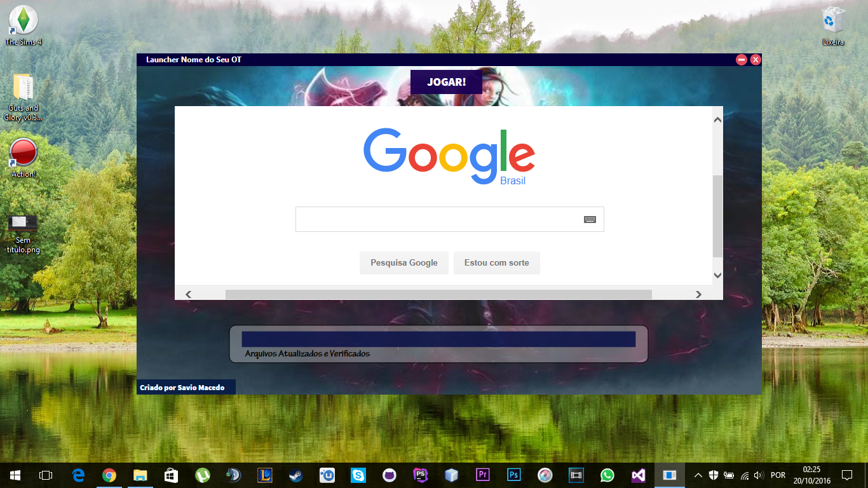Open the Wi-Fi network tray icon
Image resolution: width=868 pixels, height=488 pixels.
tap(744, 475)
